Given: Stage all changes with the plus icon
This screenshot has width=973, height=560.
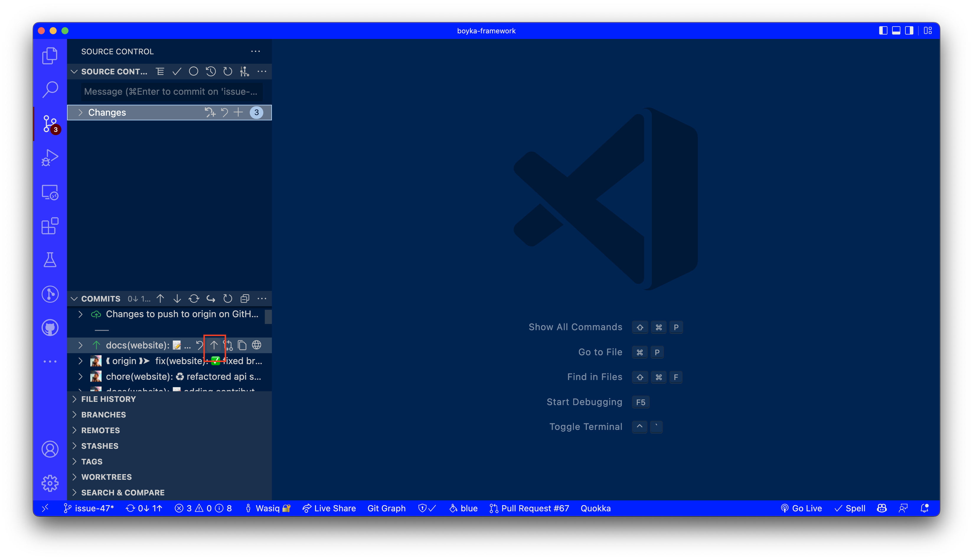Looking at the screenshot, I should (x=238, y=112).
